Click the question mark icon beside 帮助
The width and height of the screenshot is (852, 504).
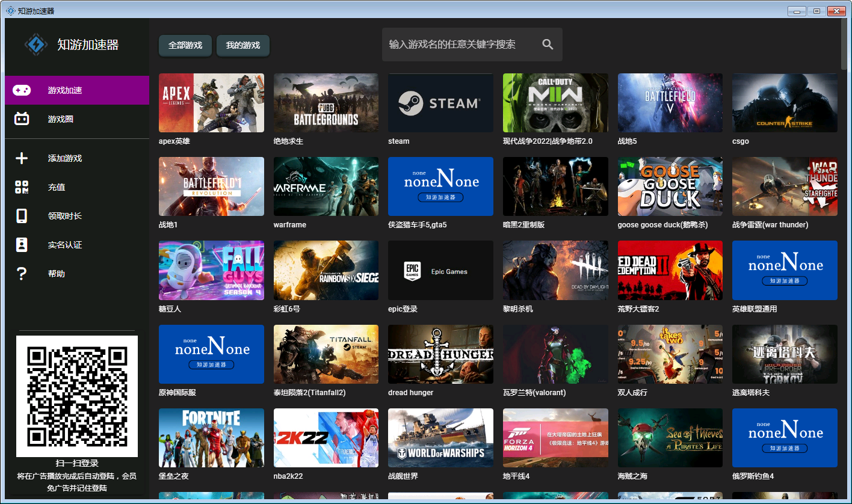22,274
